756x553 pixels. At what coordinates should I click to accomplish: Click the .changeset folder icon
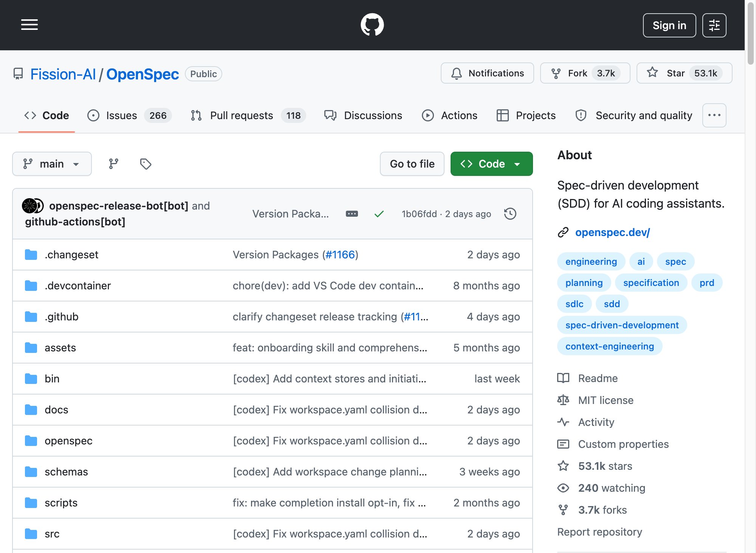tap(31, 255)
